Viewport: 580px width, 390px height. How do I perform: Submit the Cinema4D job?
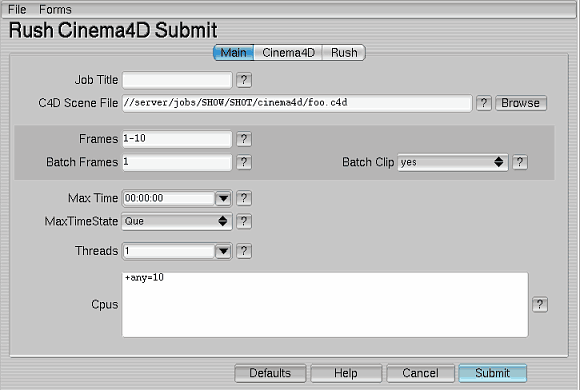[x=493, y=373]
